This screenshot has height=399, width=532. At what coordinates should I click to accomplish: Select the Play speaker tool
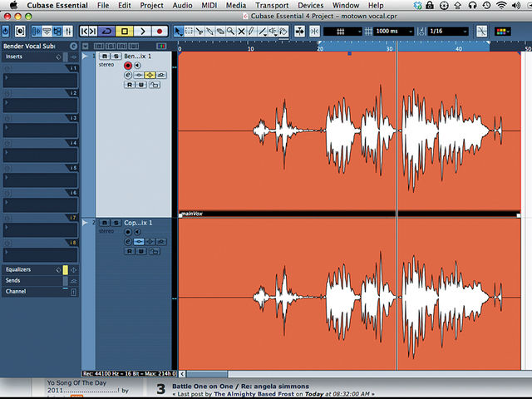click(273, 32)
